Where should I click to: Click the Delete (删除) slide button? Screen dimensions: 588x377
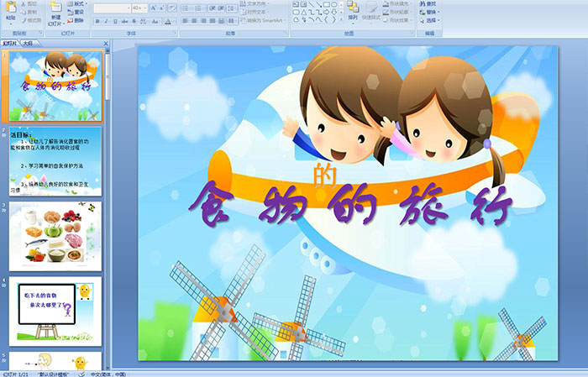[x=76, y=20]
